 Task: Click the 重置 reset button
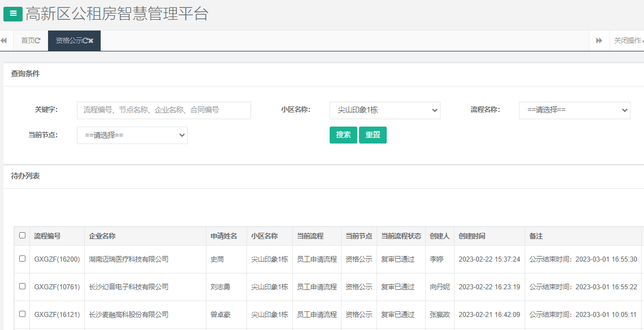(x=373, y=135)
